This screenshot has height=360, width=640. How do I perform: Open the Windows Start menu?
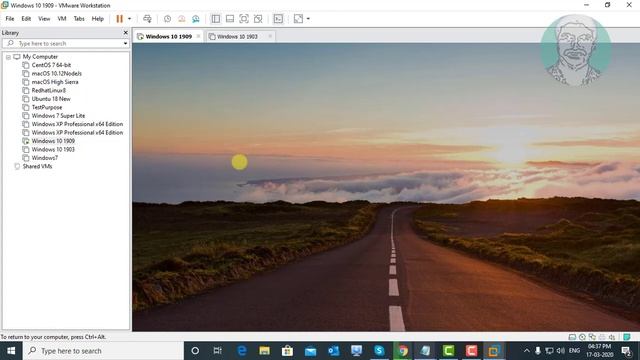click(x=11, y=351)
